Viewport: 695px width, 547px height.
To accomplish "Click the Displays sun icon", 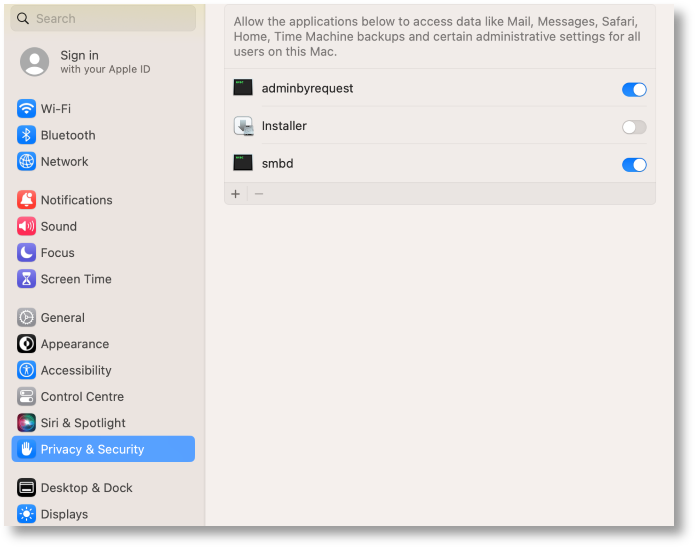I will click(x=26, y=514).
